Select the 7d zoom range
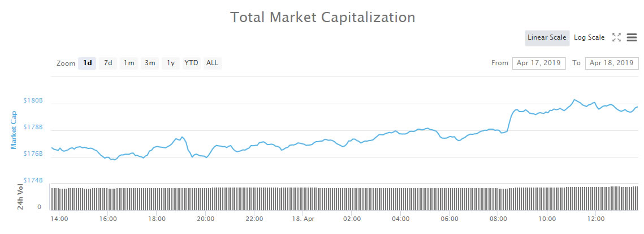 (108, 63)
